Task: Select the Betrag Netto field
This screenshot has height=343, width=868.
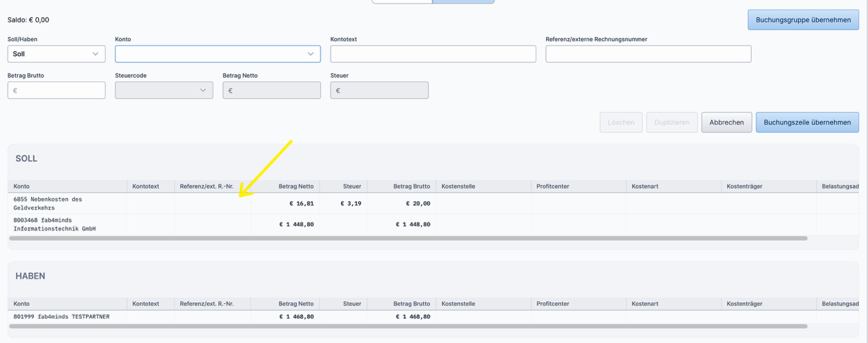Action: click(271, 90)
